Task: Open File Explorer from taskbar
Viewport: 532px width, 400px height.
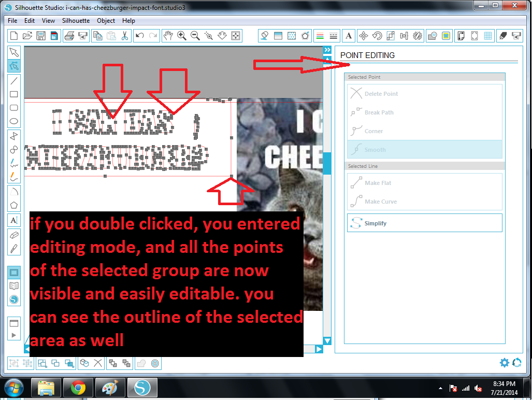Action: 46,388
